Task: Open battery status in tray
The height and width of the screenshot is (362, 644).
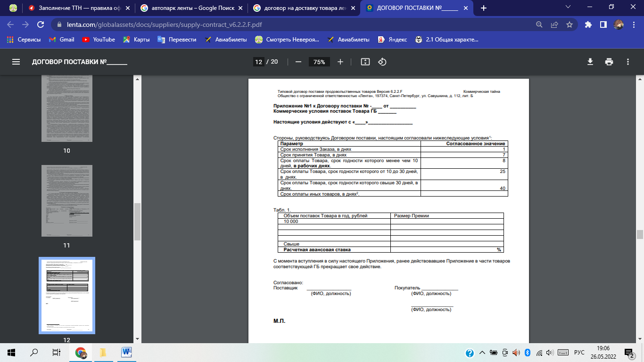Action: click(x=494, y=353)
